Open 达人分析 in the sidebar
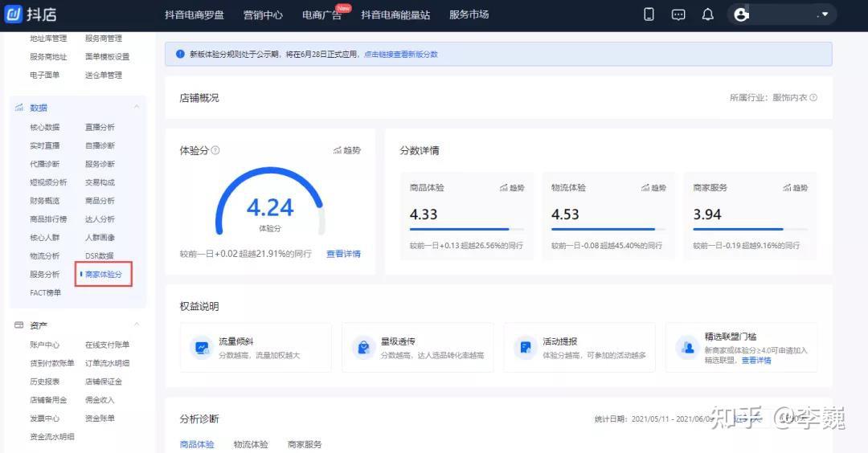The width and height of the screenshot is (868, 453). pos(100,219)
